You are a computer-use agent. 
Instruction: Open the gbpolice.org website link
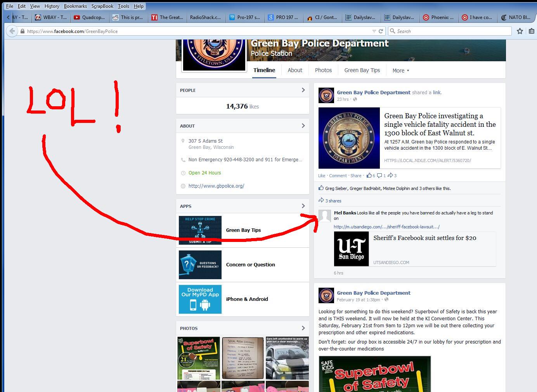[x=216, y=186]
